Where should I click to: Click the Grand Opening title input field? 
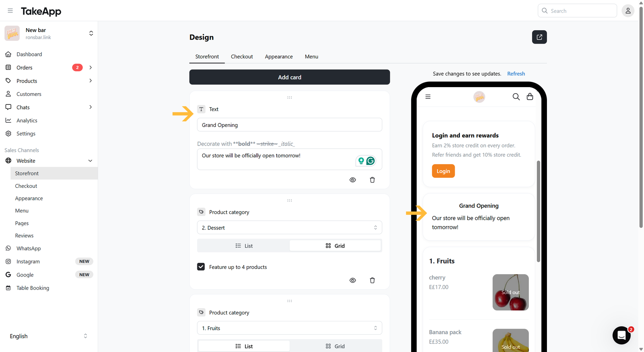tap(290, 125)
